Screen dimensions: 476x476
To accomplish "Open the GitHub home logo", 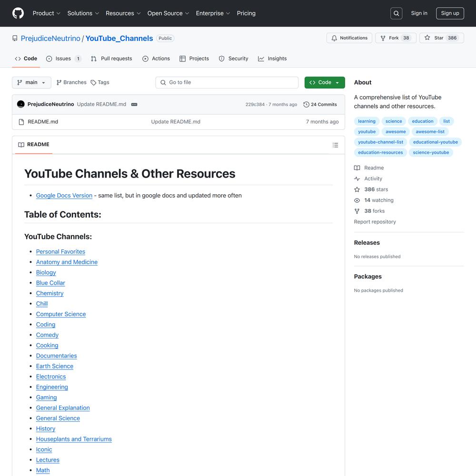I will pyautogui.click(x=18, y=13).
